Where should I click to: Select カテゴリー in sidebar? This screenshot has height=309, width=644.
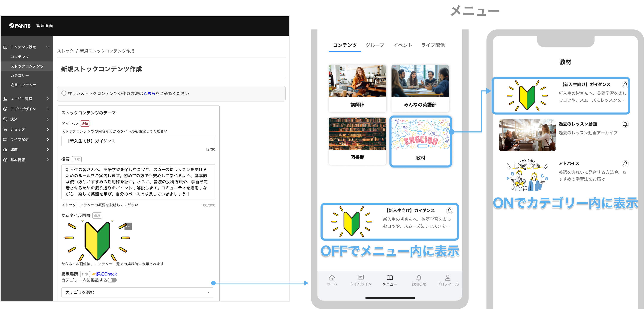click(19, 75)
